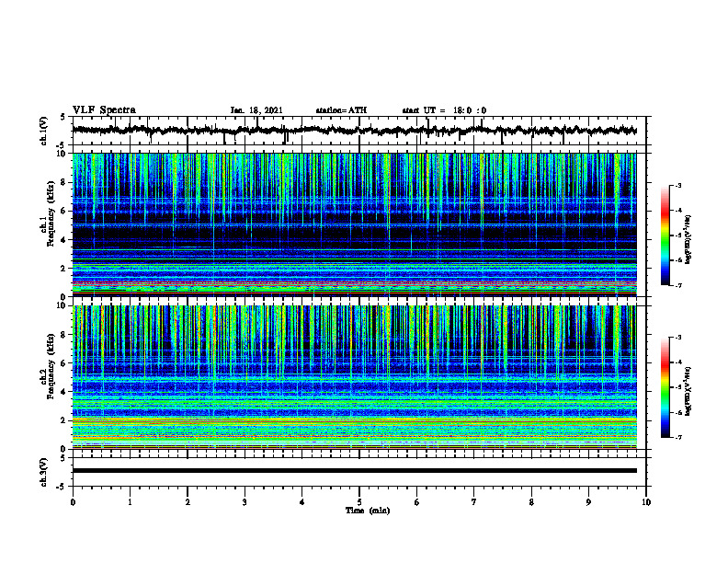Click the "-7" value on ch.2 colorbar
Image resolution: width=728 pixels, height=563 pixels.
677,437
